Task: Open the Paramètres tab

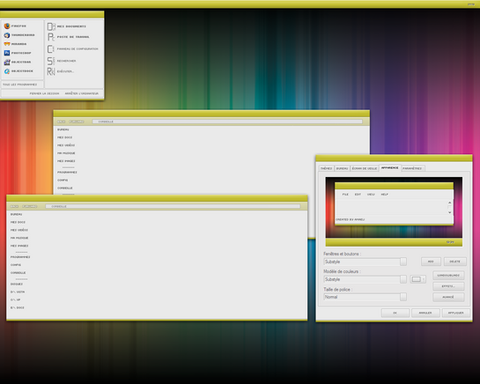Action: point(413,168)
